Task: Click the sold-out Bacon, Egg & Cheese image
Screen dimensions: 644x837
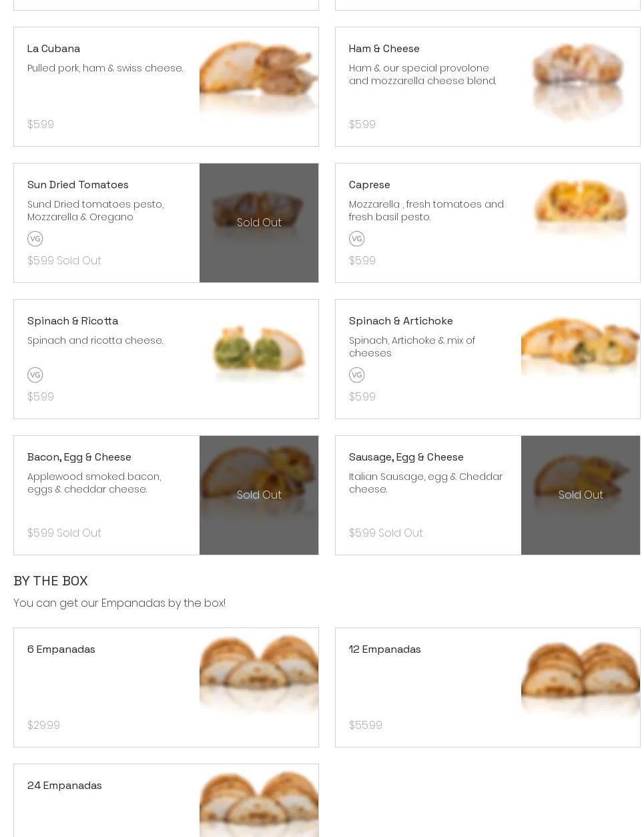Action: (x=259, y=495)
